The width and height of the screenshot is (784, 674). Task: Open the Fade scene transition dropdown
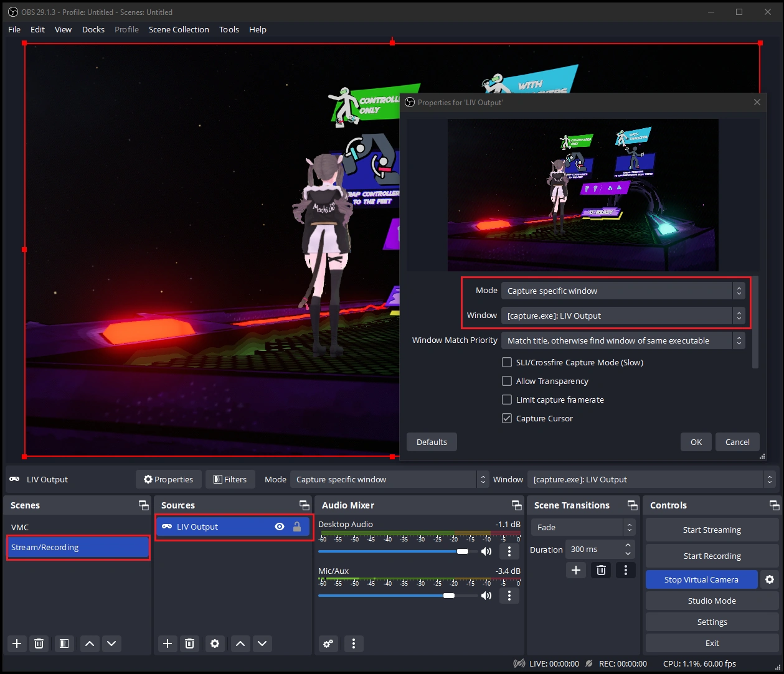point(583,527)
